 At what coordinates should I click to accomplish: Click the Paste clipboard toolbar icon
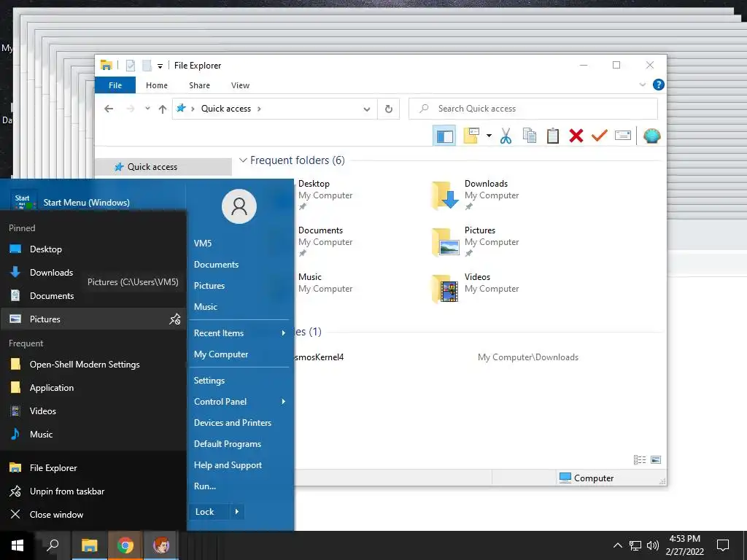553,136
